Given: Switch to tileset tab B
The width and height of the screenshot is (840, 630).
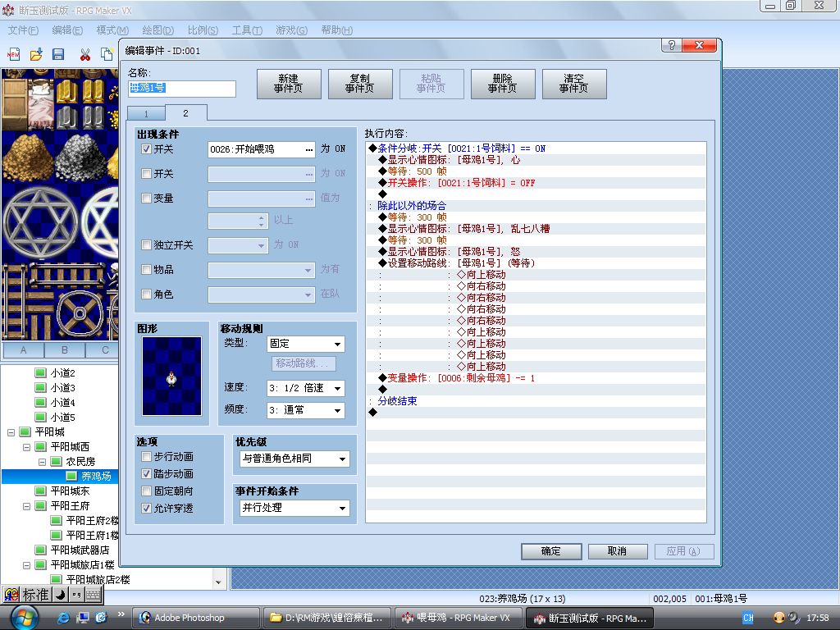Looking at the screenshot, I should (64, 349).
